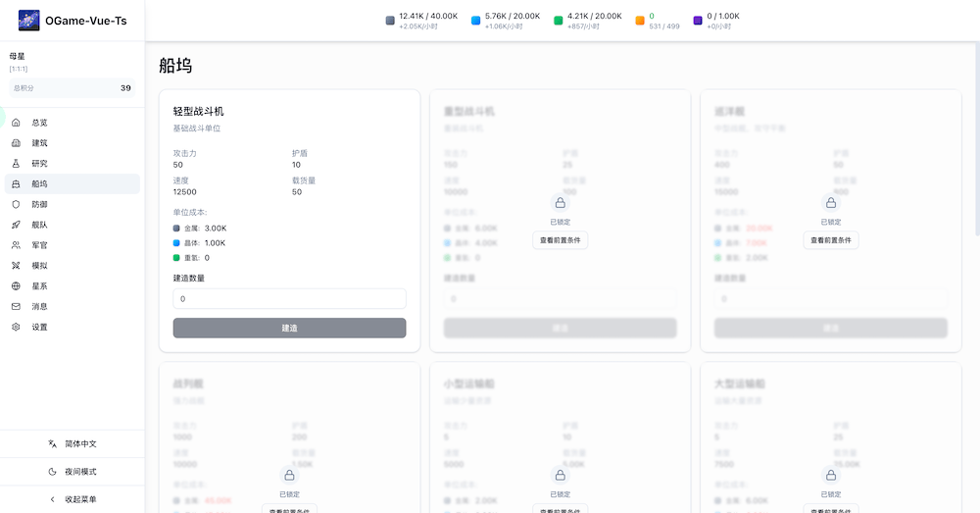Open the 简体中文 language selector
The height and width of the screenshot is (513, 980).
[x=73, y=444]
